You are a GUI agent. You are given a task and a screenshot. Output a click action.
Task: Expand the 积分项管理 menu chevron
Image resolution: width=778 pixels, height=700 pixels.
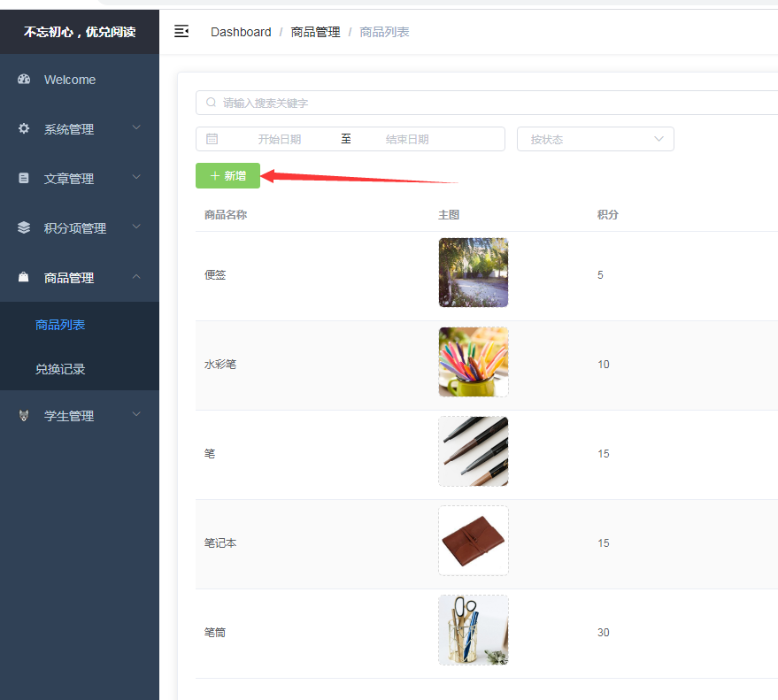pos(136,227)
